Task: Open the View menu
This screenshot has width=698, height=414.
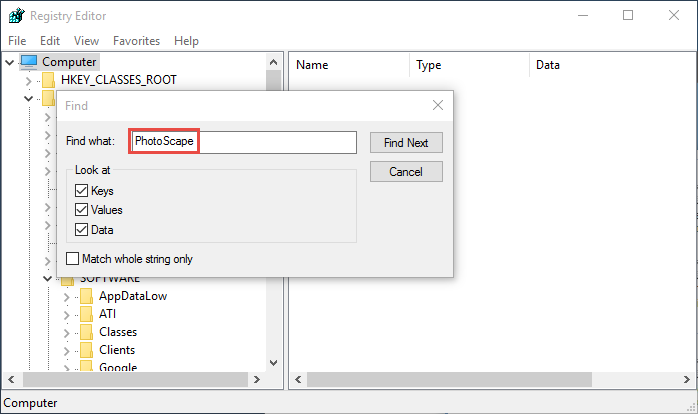Action: 86,41
